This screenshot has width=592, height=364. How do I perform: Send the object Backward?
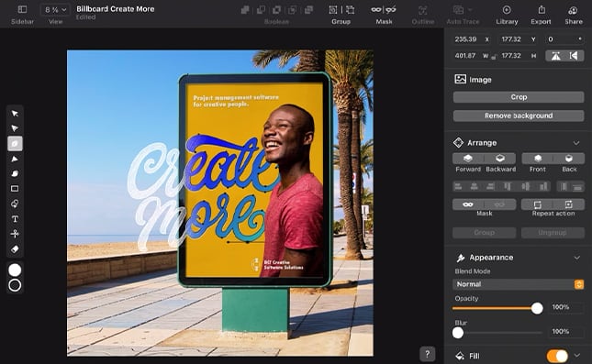pos(500,159)
